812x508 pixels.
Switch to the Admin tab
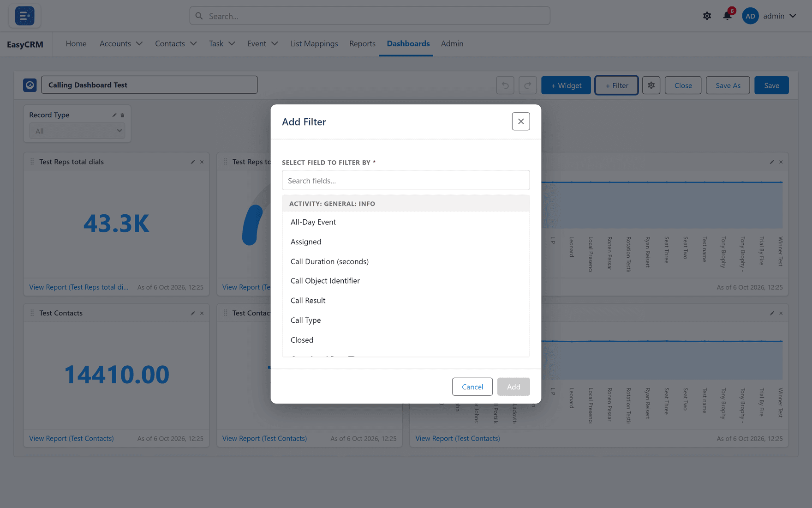(x=452, y=43)
